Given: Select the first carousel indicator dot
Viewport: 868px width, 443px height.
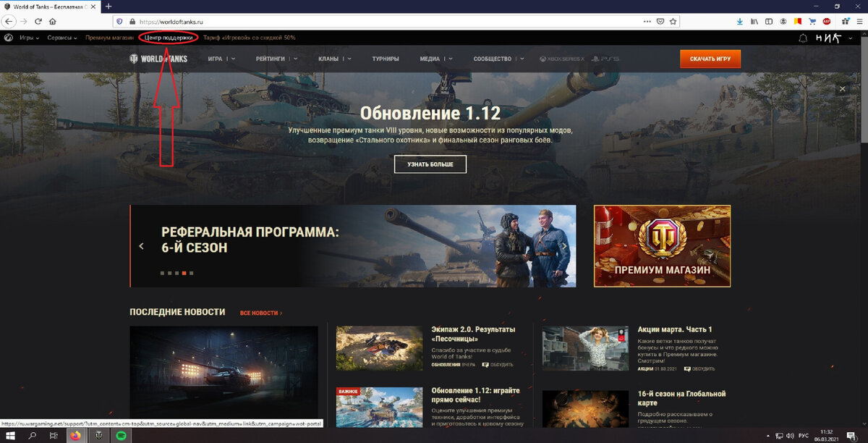Looking at the screenshot, I should coord(162,273).
